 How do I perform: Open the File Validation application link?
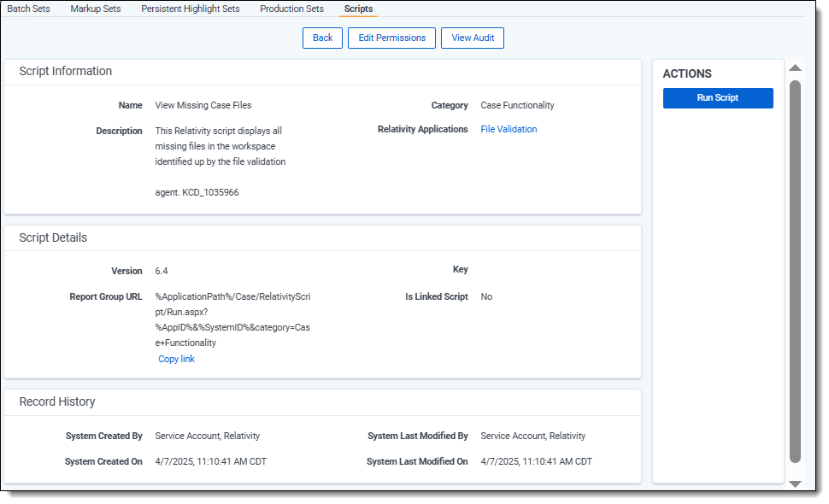click(x=509, y=130)
